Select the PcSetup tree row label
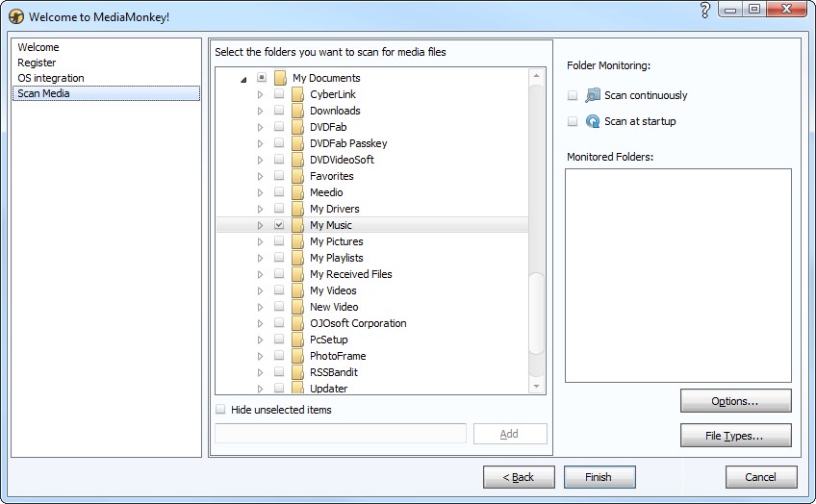 tap(328, 340)
